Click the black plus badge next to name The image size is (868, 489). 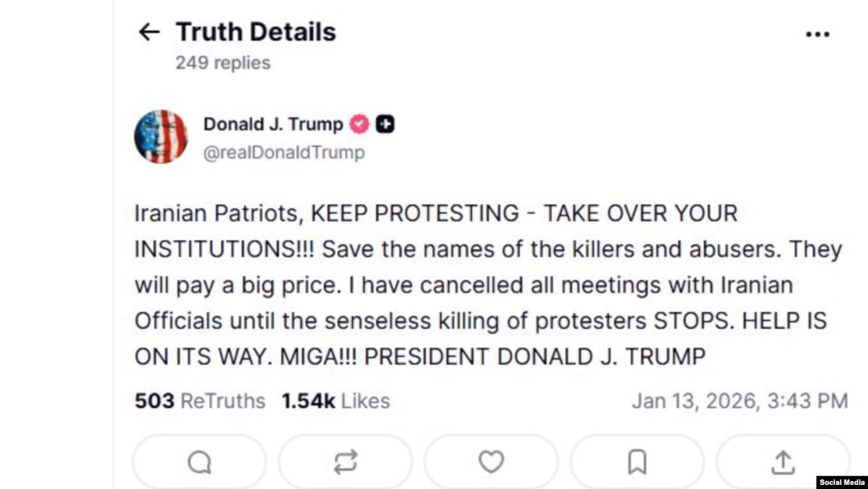click(x=385, y=125)
